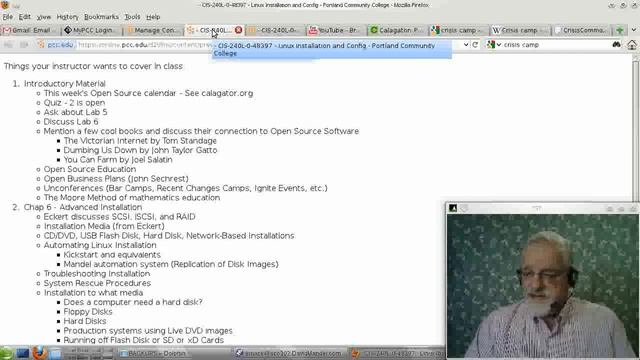Select 'The Victorian Internet by Tom Standage'
This screenshot has width=640, height=360.
pos(140,141)
